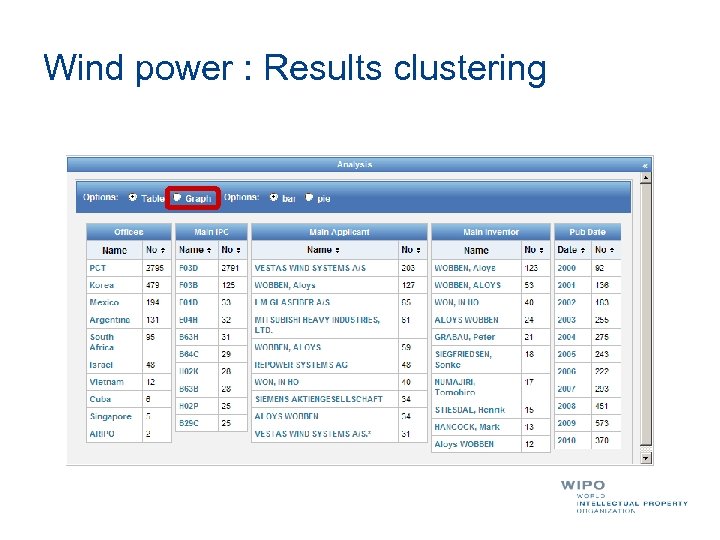Open applicant REPOWER SYSTEMS AG
This screenshot has width=720, height=540.
coord(301,365)
